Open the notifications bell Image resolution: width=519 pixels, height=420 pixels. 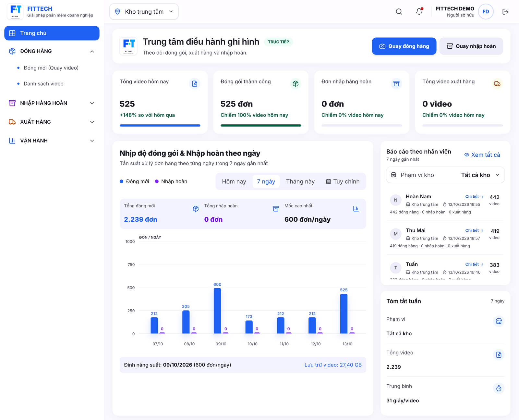[419, 12]
